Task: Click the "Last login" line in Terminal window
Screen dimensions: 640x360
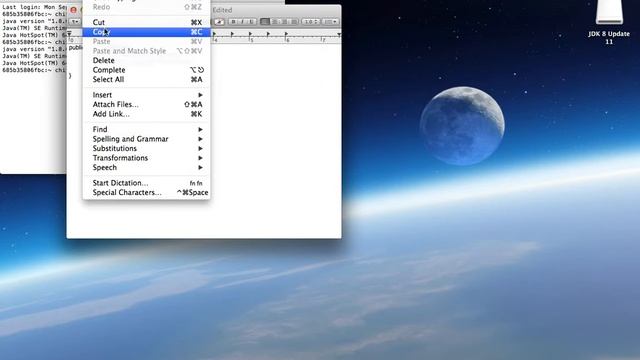Action: point(34,7)
